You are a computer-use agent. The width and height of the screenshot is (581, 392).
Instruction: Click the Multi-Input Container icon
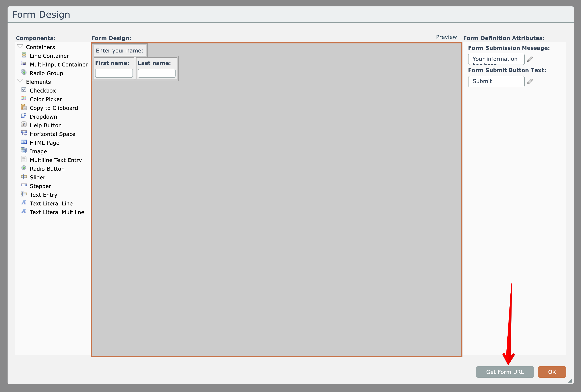point(24,63)
